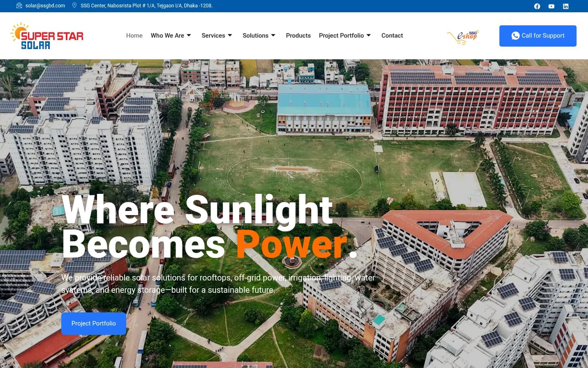Click the email envelope icon
Screen dimensions: 588x368
19,6
